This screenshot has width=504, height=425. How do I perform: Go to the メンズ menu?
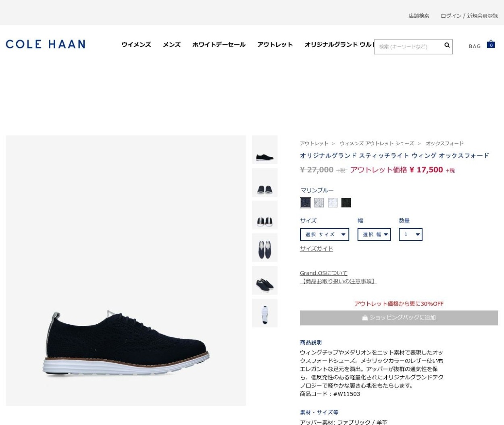172,45
